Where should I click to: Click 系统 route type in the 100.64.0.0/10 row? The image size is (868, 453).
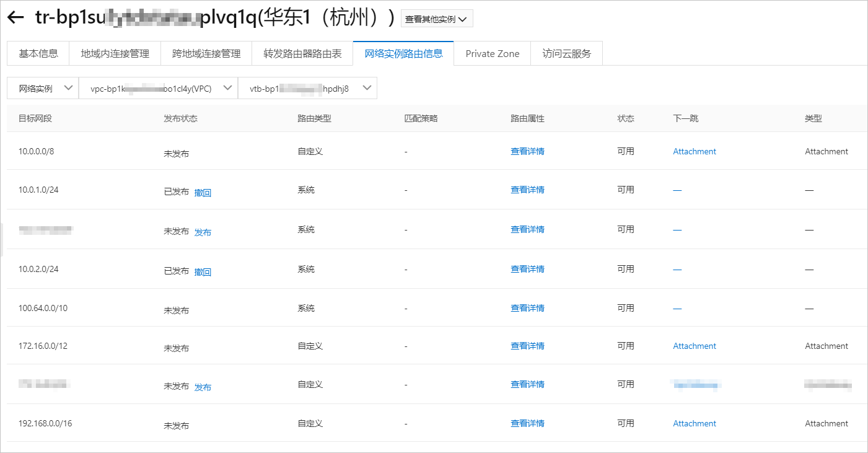click(306, 308)
